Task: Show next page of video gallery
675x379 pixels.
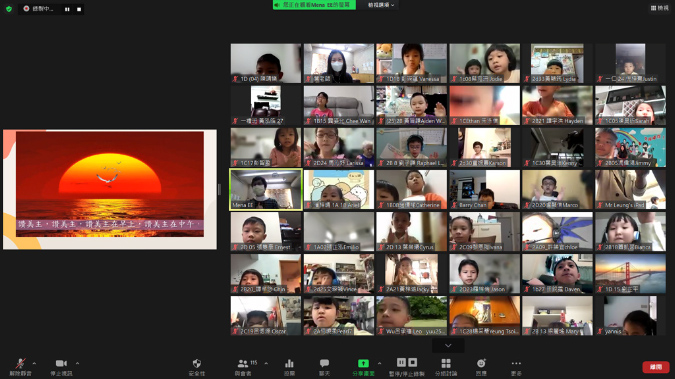Action: [448, 345]
